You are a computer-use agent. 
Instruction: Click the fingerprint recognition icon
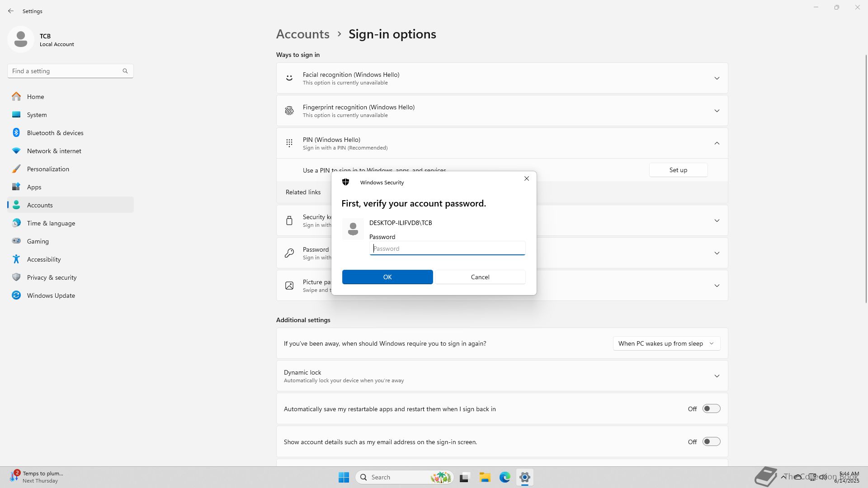click(289, 111)
